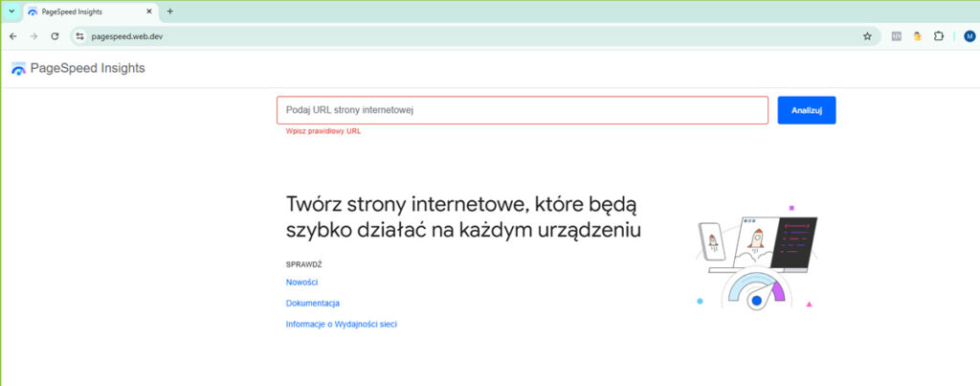Image resolution: width=980 pixels, height=386 pixels.
Task: Select the PageSpeed Insights browser tab
Action: tap(91, 11)
